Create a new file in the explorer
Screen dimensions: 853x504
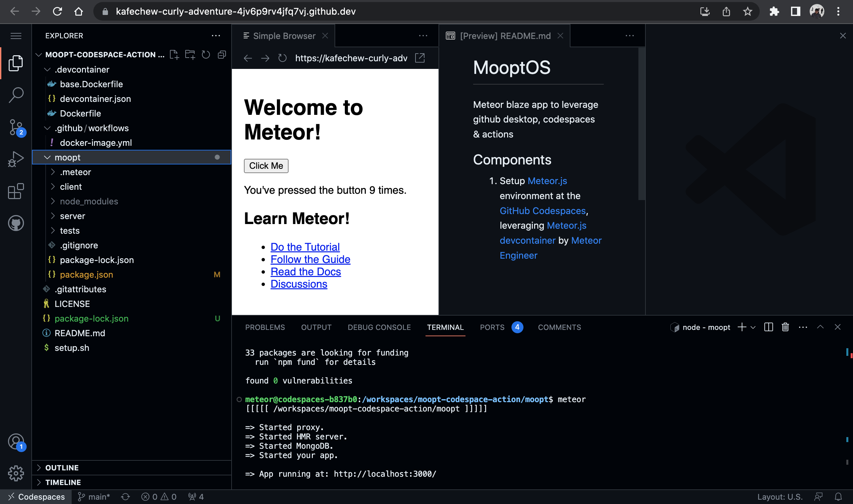(174, 54)
